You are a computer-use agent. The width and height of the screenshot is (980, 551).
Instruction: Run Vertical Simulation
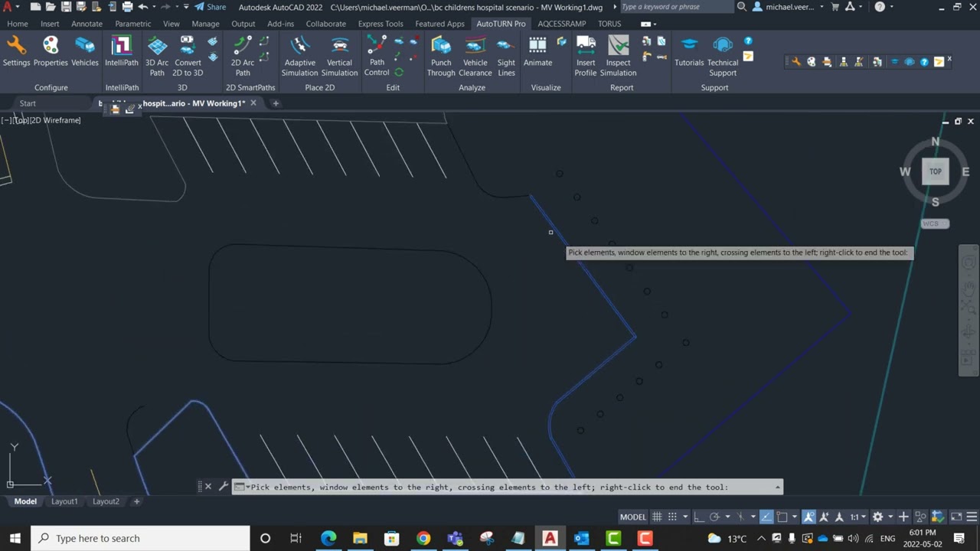(x=339, y=56)
